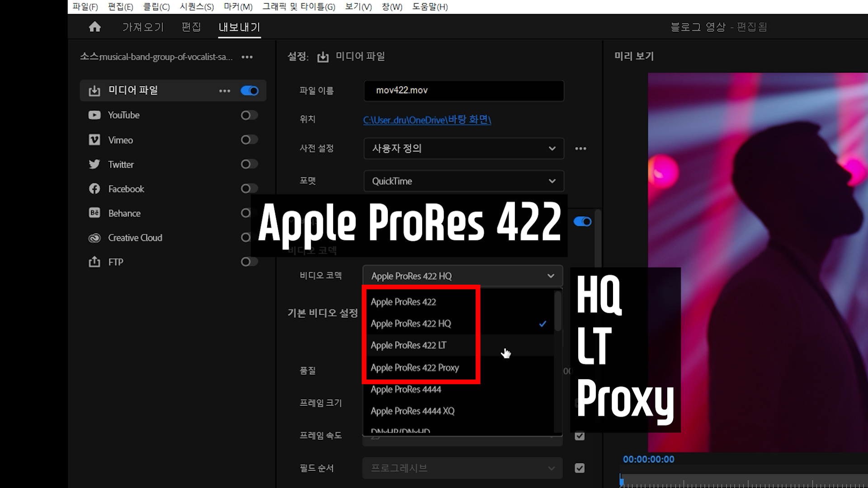868x488 pixels.
Task: Click the Twitter bird icon
Action: tap(94, 164)
